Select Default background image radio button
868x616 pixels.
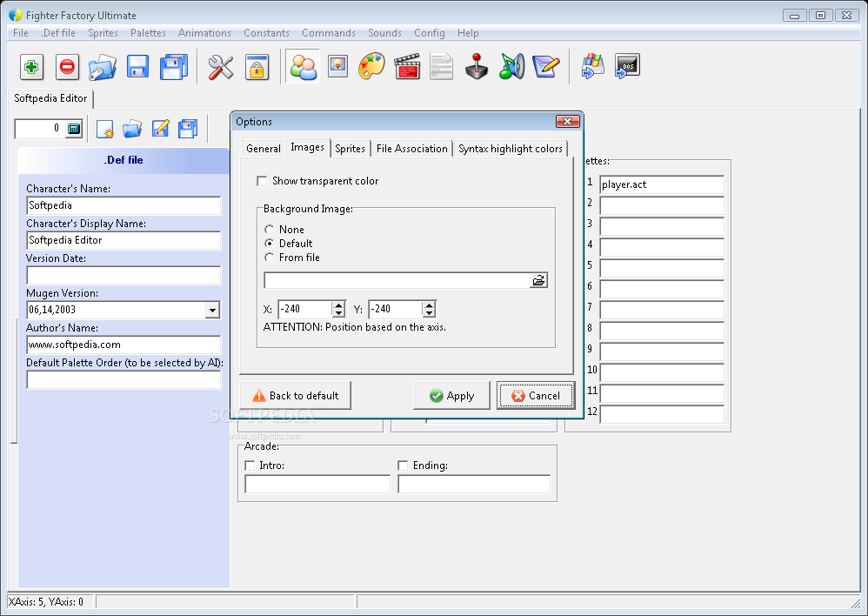click(x=269, y=244)
